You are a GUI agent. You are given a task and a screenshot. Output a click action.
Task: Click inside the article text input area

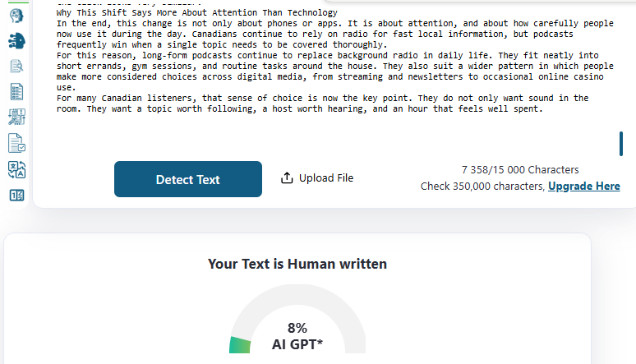[x=329, y=66]
